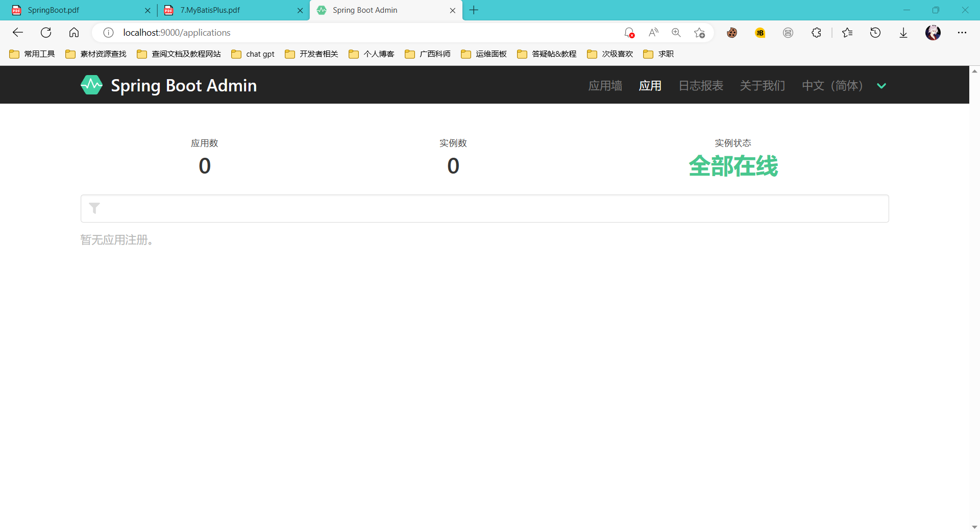
Task: Click the 应用数 count label
Action: (x=205, y=143)
